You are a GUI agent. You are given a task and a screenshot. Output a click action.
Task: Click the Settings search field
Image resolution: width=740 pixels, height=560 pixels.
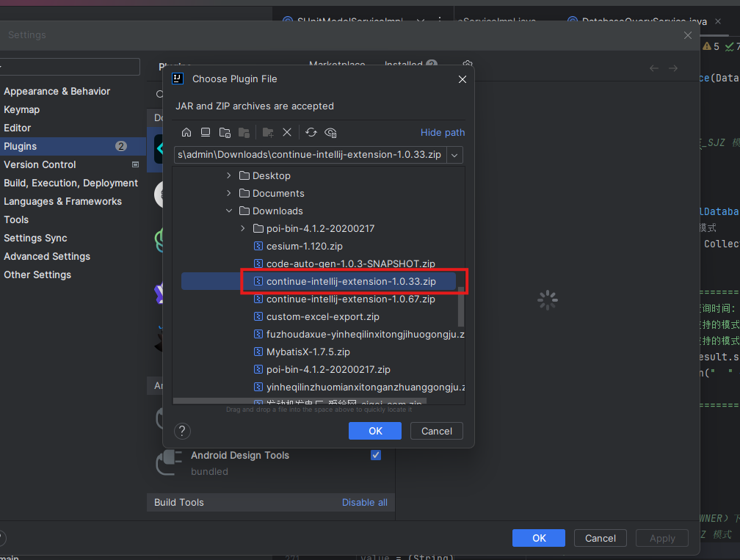(70, 67)
